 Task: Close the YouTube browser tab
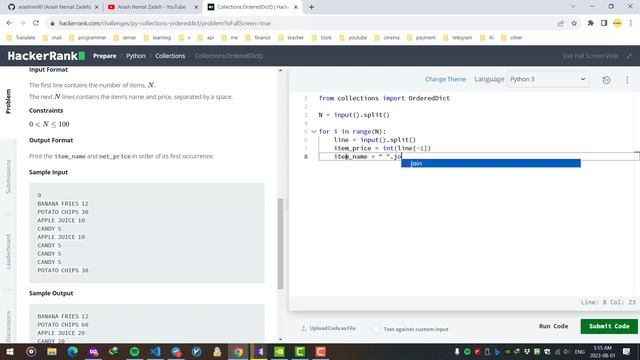196,7
